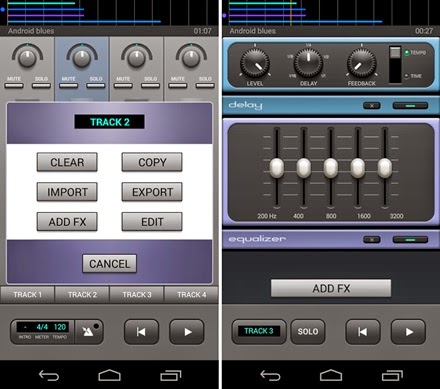Click the large ADD FX button below equalizer

click(331, 288)
